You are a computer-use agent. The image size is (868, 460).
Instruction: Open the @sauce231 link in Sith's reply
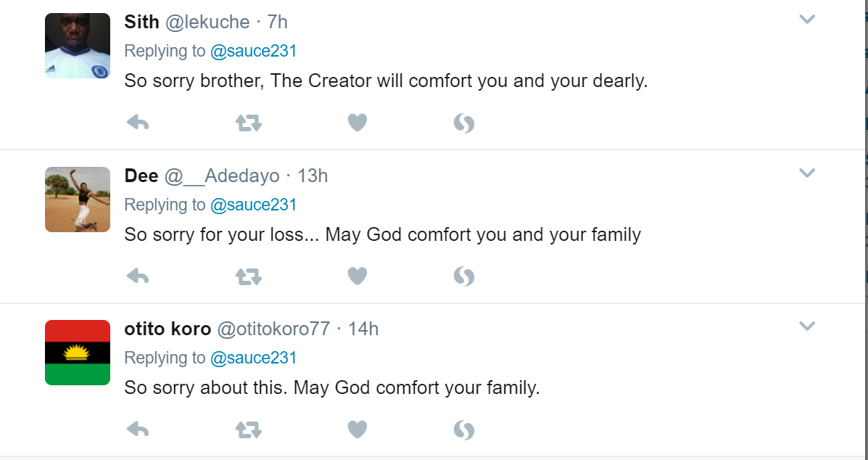pyautogui.click(x=253, y=51)
